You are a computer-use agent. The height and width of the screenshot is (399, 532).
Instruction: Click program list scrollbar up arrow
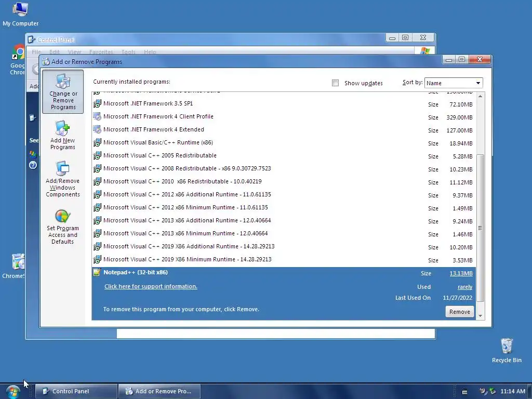(x=480, y=97)
